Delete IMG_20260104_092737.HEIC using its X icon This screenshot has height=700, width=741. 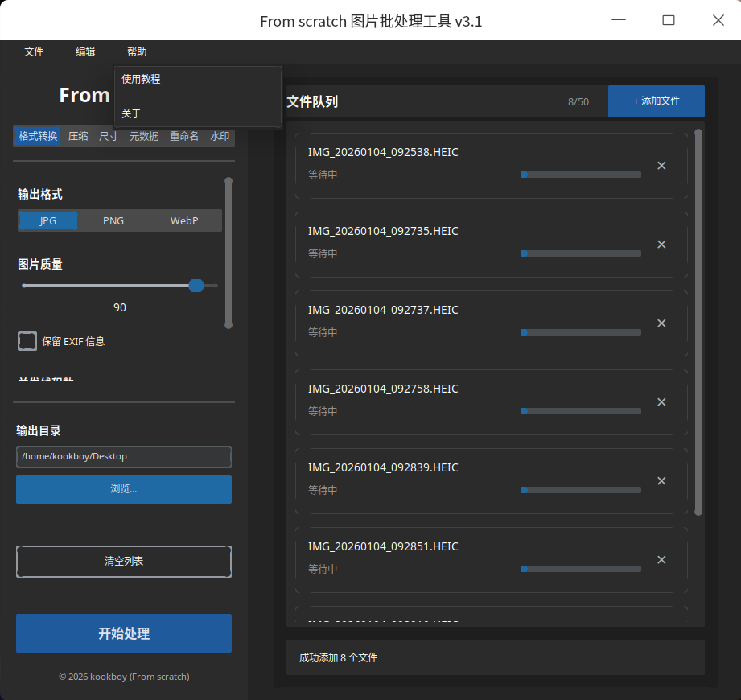[661, 323]
